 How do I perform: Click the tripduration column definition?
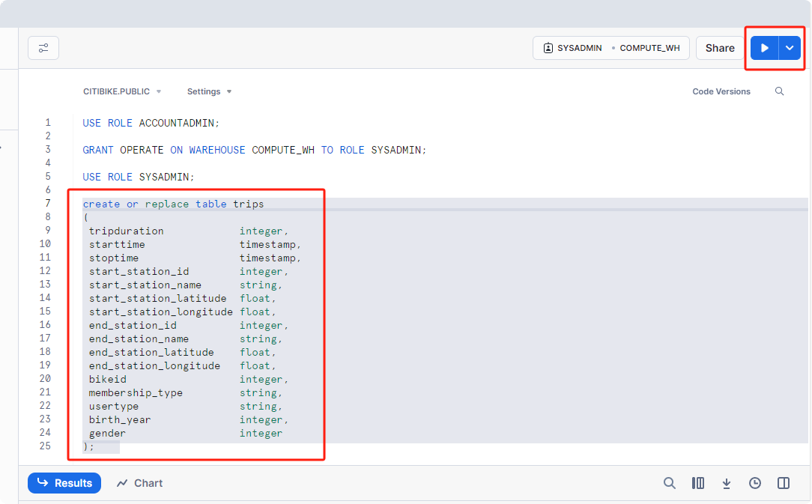point(126,231)
